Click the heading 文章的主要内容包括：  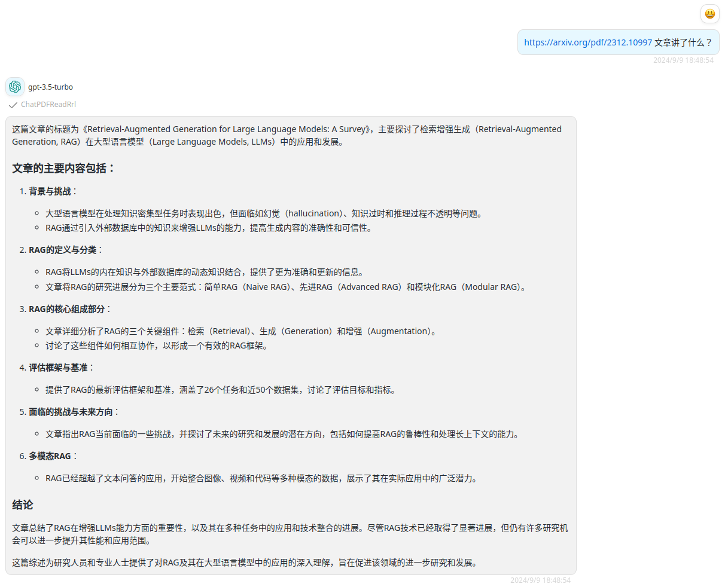[x=63, y=169]
